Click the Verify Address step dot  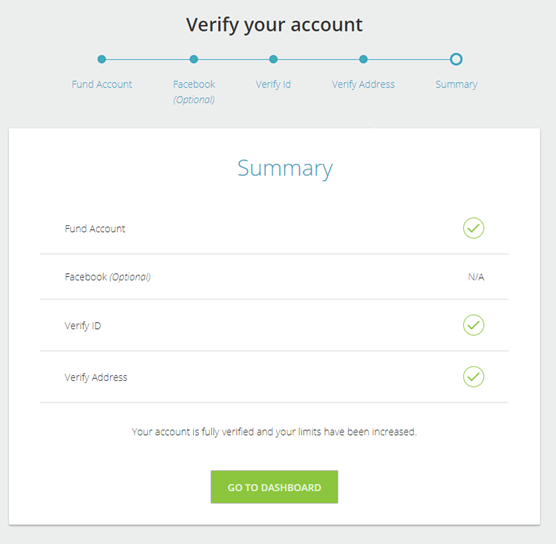pyautogui.click(x=363, y=59)
